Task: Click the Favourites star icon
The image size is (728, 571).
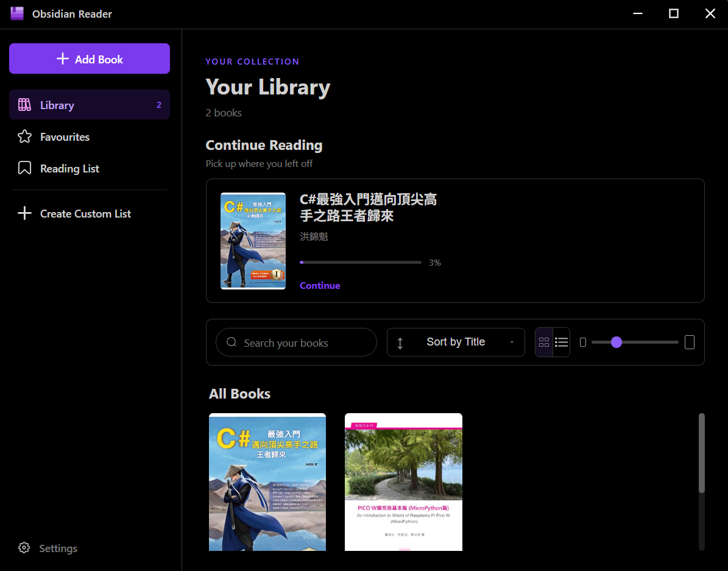Action: (x=24, y=136)
